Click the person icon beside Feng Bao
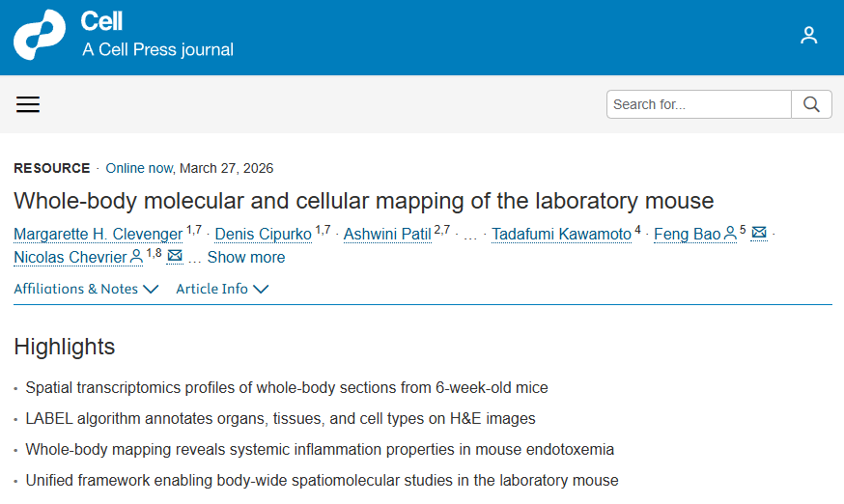 [x=730, y=233]
